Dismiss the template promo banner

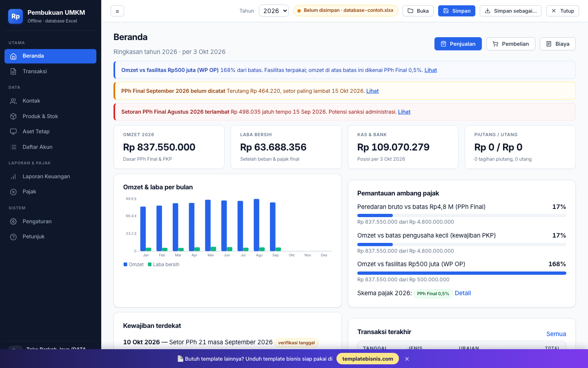click(407, 359)
